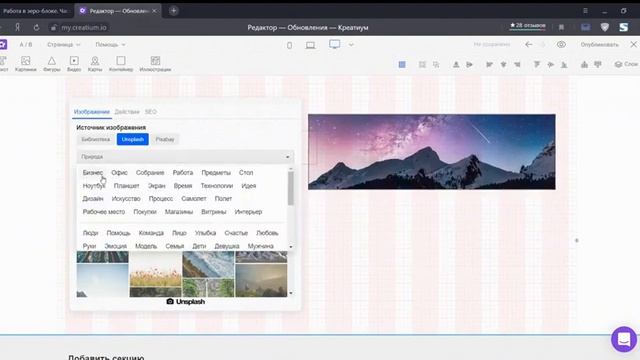640x360 pixels.
Task: Click the site lock icon in address bar
Action: point(53,28)
